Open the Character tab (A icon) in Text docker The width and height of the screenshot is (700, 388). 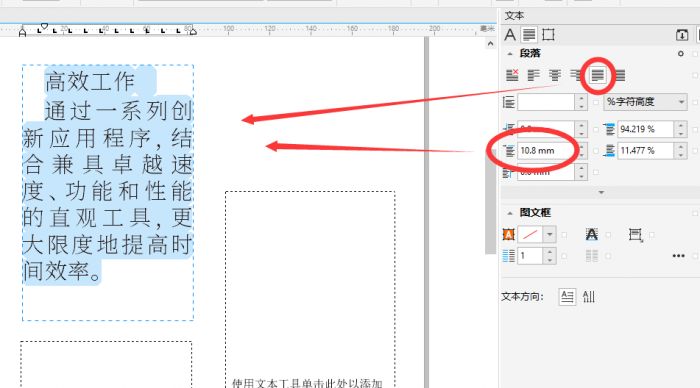tap(510, 35)
